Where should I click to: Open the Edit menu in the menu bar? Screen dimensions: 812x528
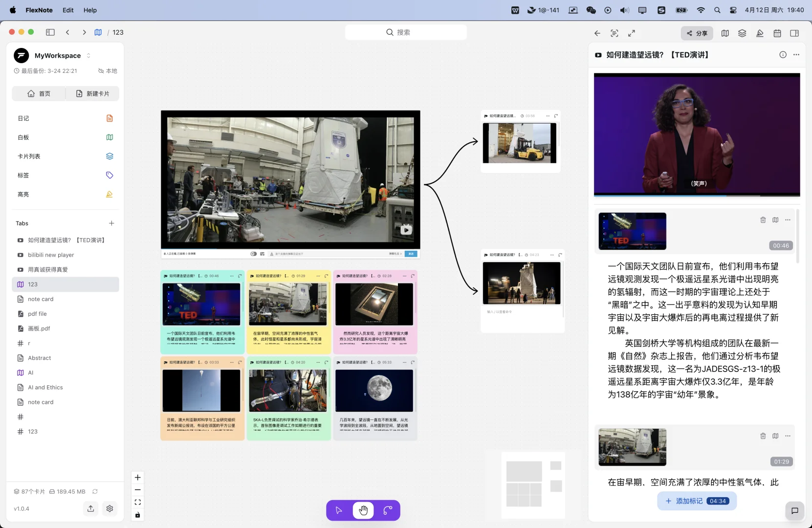pos(68,10)
